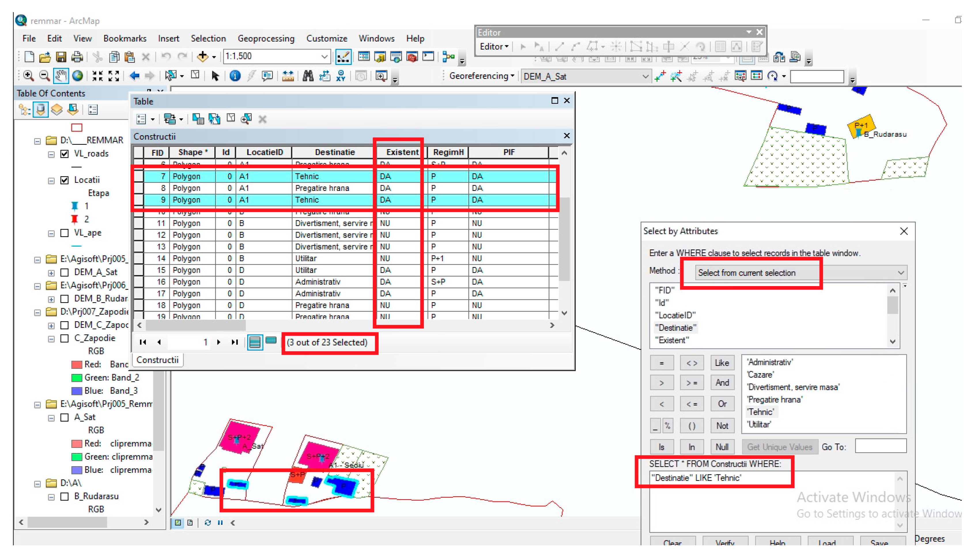Enable the VL_ape layer checkbox
This screenshot has width=980, height=560.
point(65,233)
